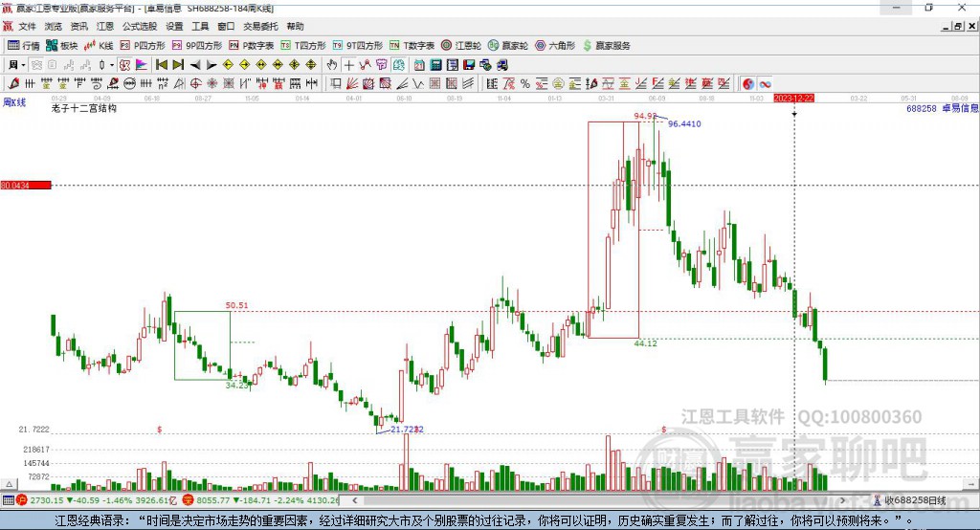This screenshot has height=530, width=980.
Task: Open the 浏览 menu
Action: 54,26
